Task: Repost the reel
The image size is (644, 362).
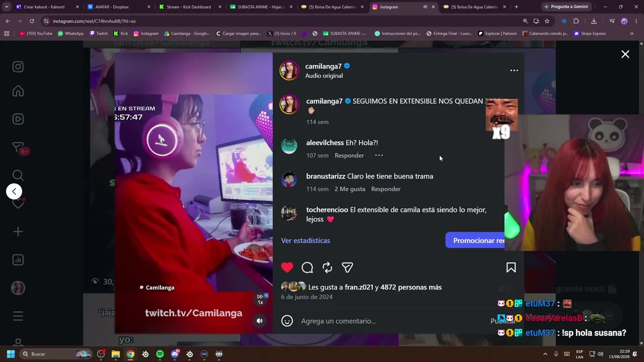Action: tap(328, 267)
